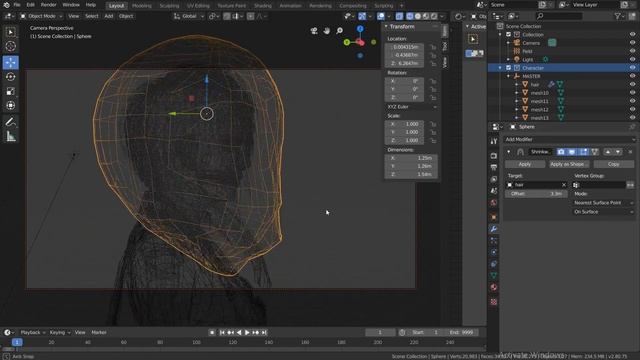The height and width of the screenshot is (360, 640).
Task: Select the Measure tool
Action: (11, 136)
